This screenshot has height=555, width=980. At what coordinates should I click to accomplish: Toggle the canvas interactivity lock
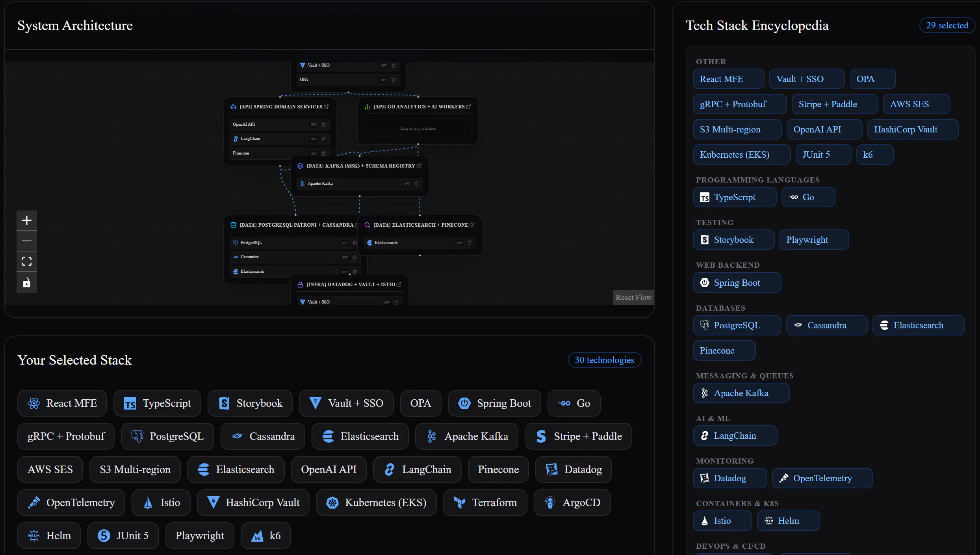(27, 282)
